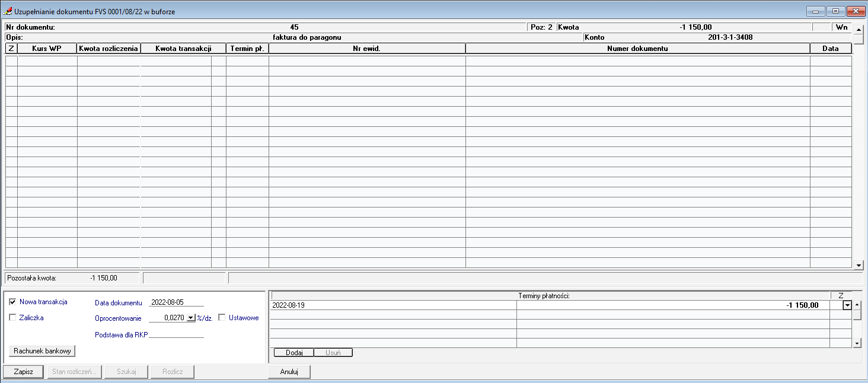Click Dodaj to add a payment term

tap(294, 353)
